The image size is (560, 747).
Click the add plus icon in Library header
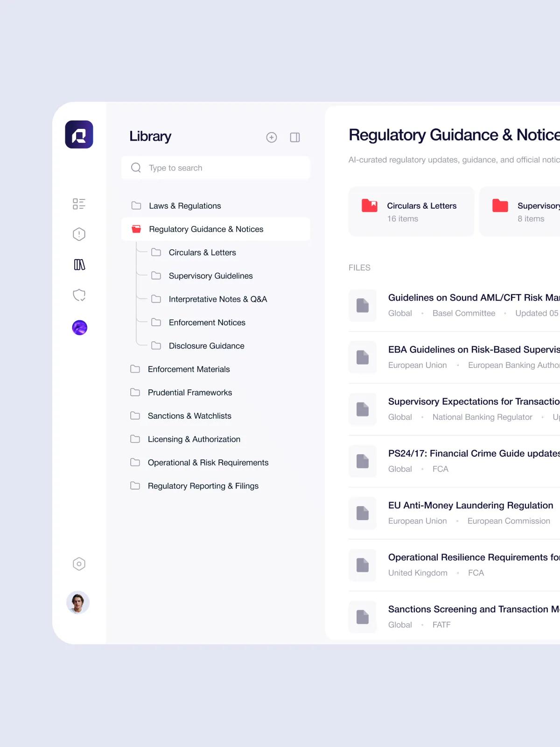click(x=272, y=137)
